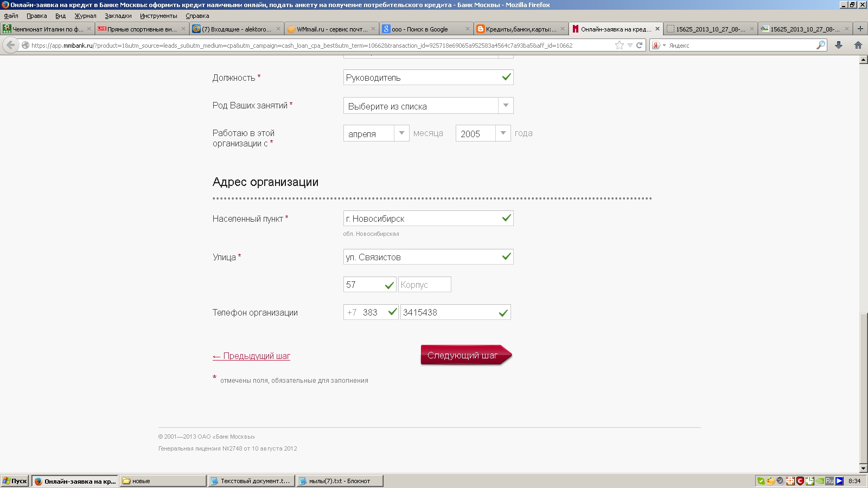Open the month dropdown showing апреля
The width and height of the screenshot is (868, 488).
[x=376, y=133]
